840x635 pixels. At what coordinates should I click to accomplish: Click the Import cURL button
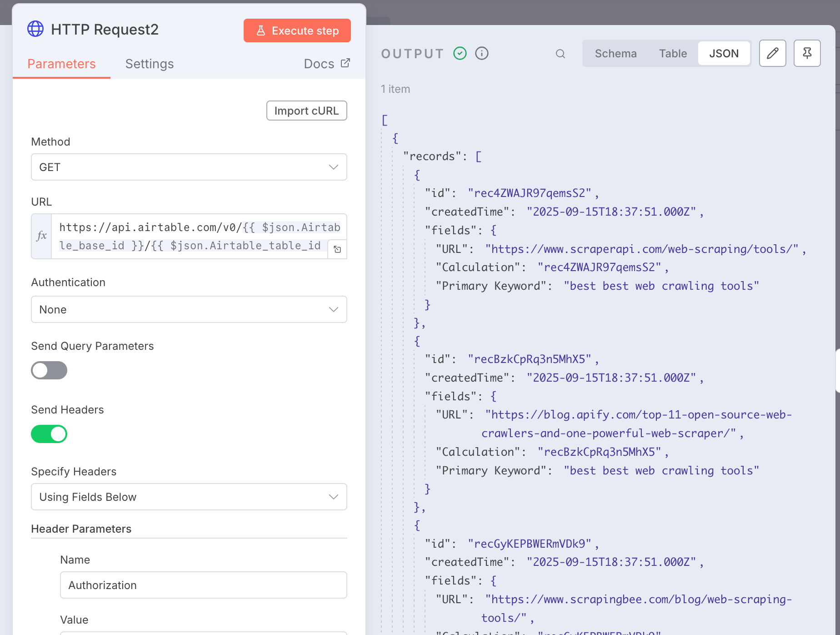[306, 111]
